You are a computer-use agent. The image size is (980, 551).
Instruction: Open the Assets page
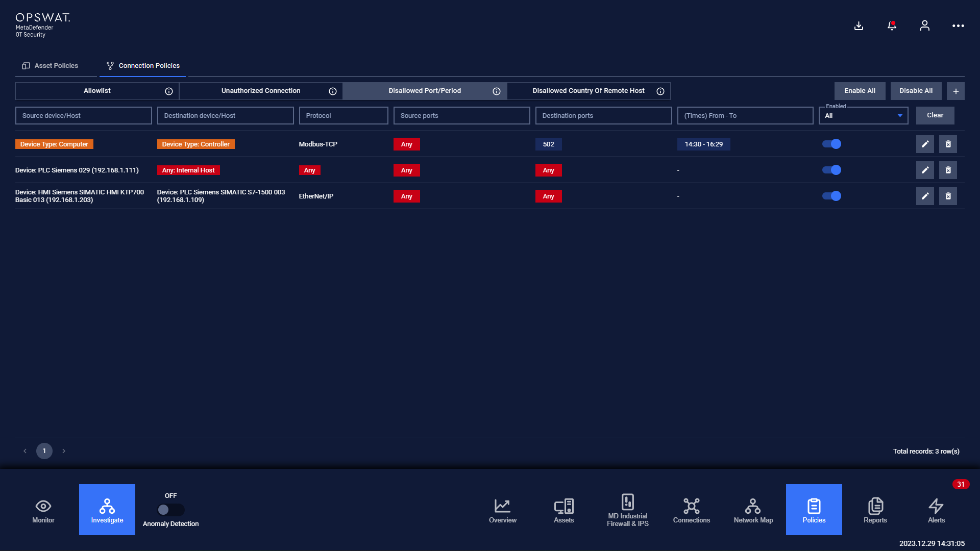coord(564,510)
